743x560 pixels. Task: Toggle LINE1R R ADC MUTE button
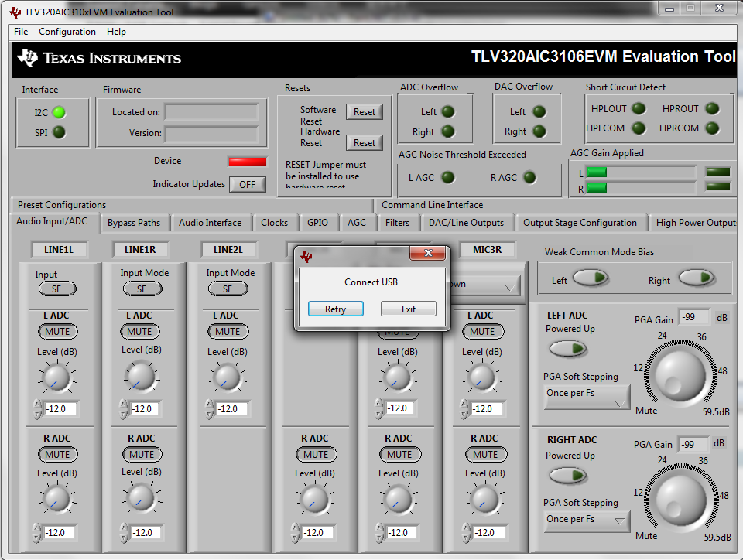(142, 455)
